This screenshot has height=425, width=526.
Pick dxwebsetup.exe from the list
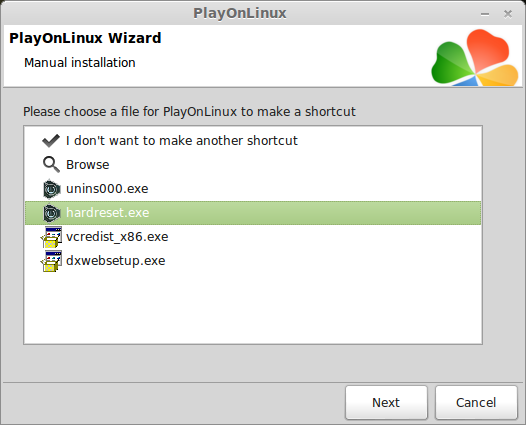(115, 261)
